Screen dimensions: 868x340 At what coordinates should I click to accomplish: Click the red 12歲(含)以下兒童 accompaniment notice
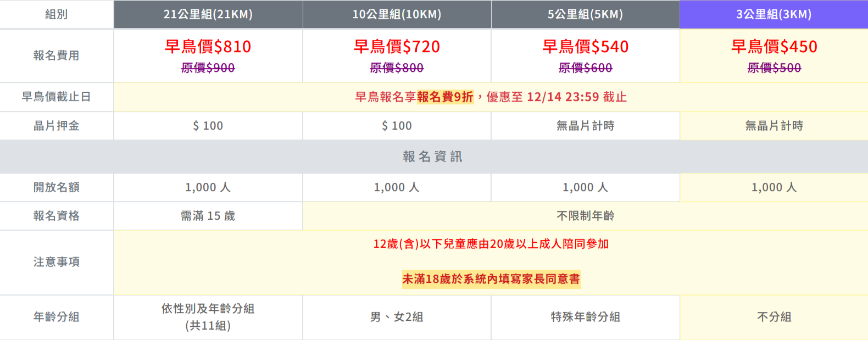(491, 244)
